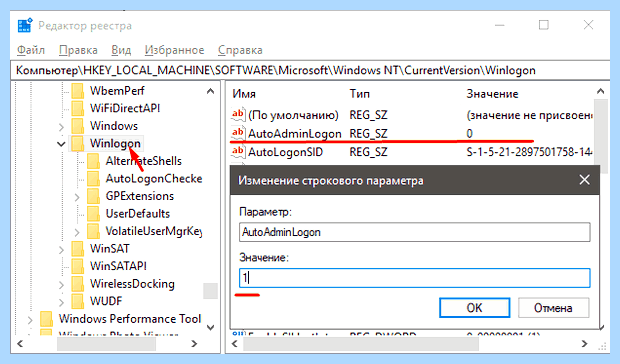This screenshot has height=364, width=620.
Task: Click values pane scroll up arrow
Action: (x=600, y=91)
